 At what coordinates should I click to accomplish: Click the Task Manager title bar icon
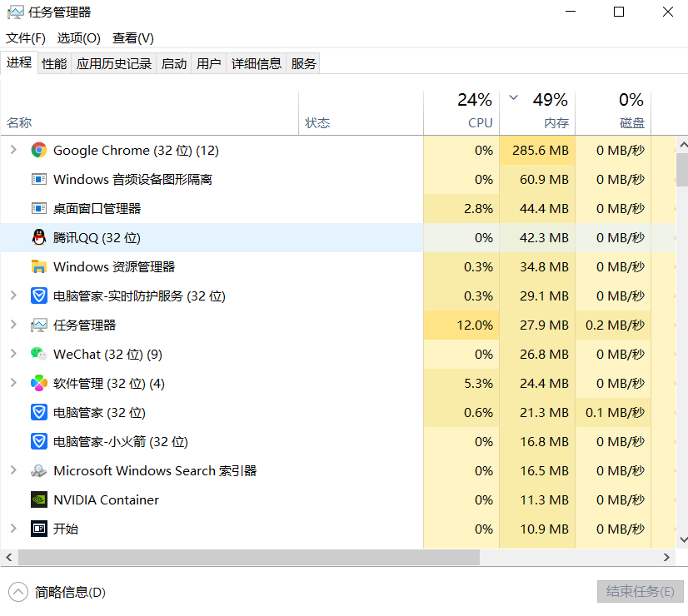click(x=15, y=12)
